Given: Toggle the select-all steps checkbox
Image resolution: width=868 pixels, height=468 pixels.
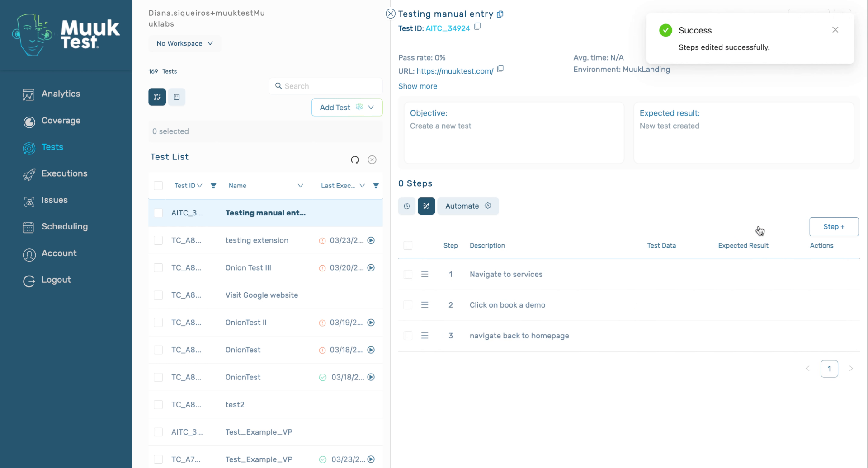Looking at the screenshot, I should point(408,246).
